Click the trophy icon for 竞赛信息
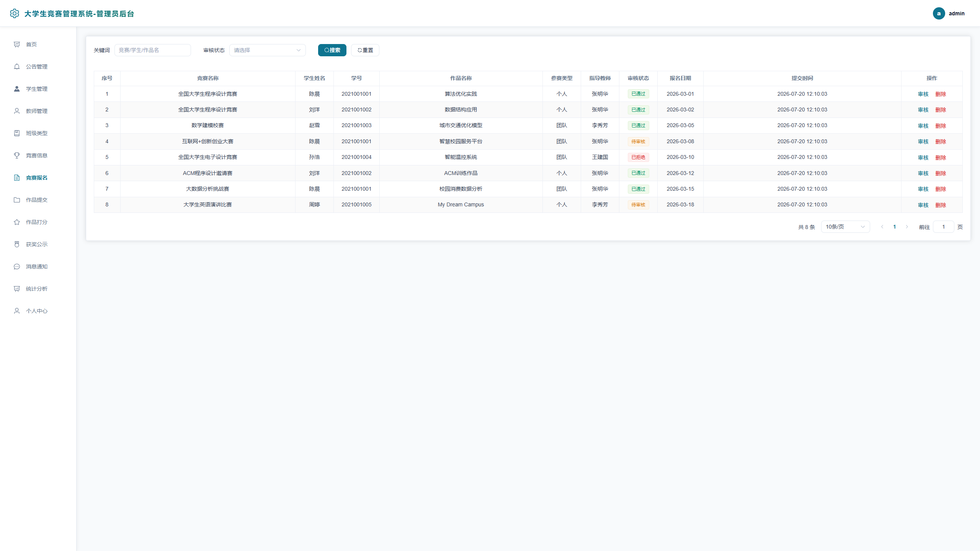 (x=17, y=155)
